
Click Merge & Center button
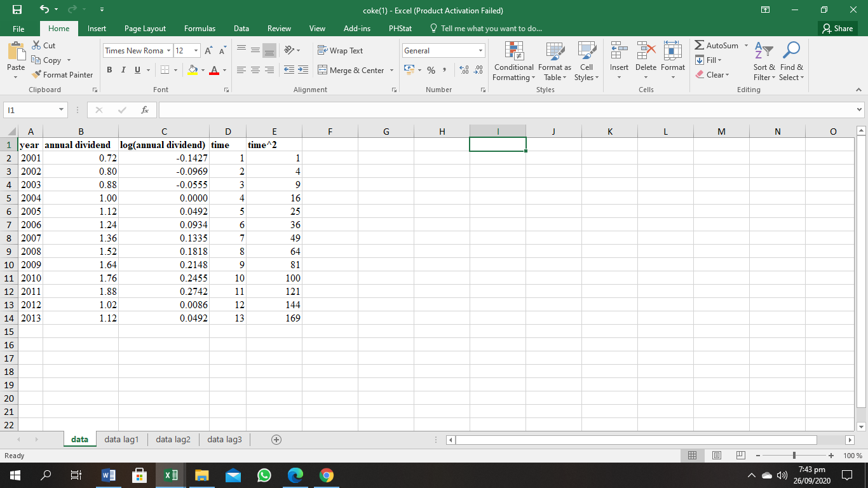tap(351, 71)
